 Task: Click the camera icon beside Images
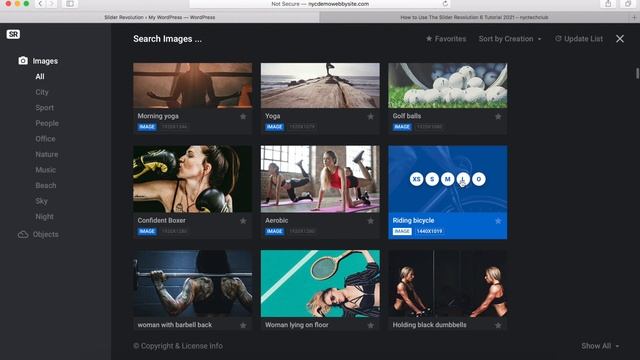click(x=23, y=61)
